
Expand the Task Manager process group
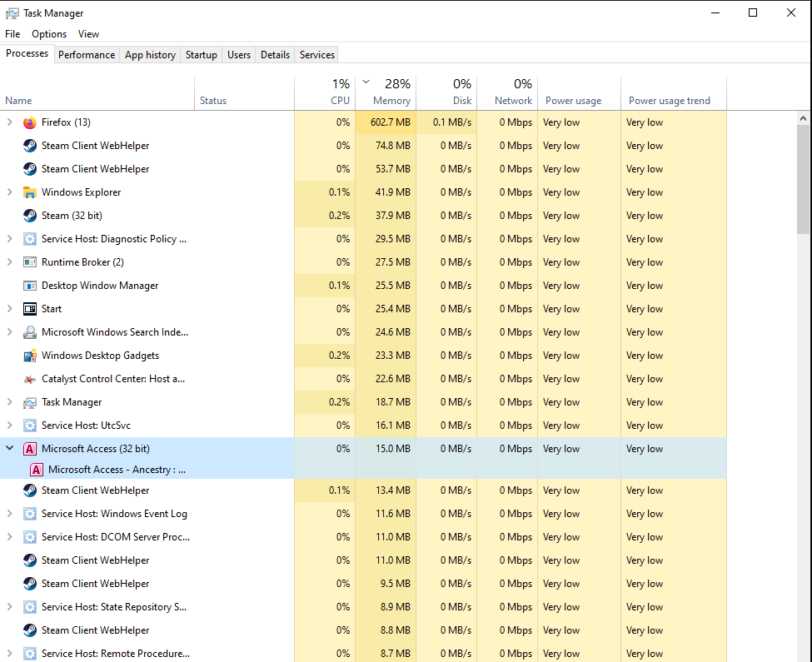(x=9, y=401)
